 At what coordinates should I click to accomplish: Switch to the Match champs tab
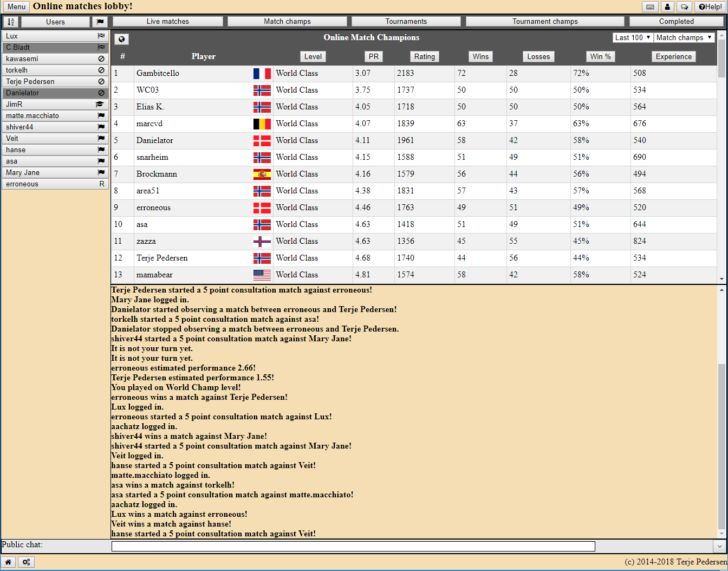pos(287,22)
